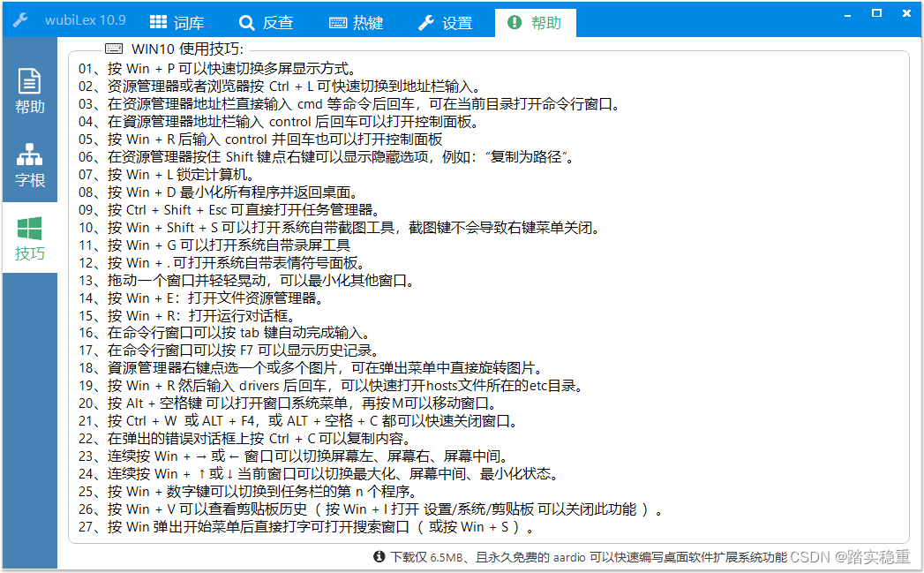This screenshot has width=924, height=573.
Task: Click tip 25 about Win + number key
Action: click(x=248, y=492)
